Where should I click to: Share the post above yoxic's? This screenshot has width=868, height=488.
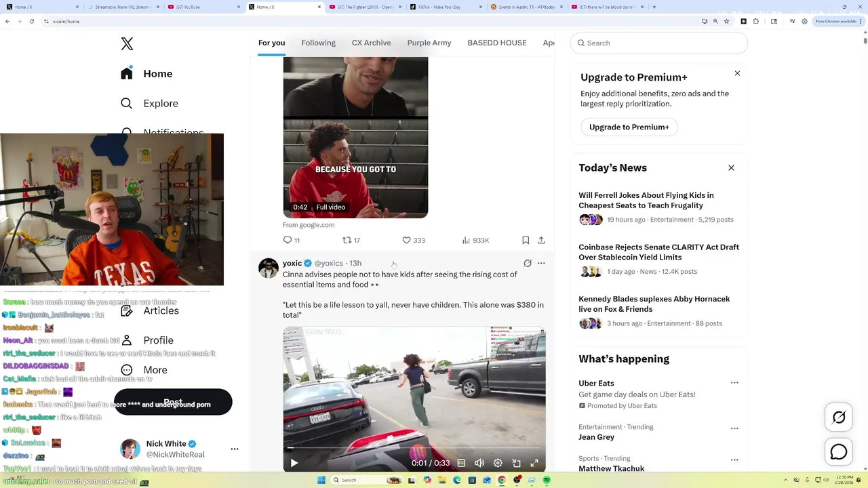(541, 240)
